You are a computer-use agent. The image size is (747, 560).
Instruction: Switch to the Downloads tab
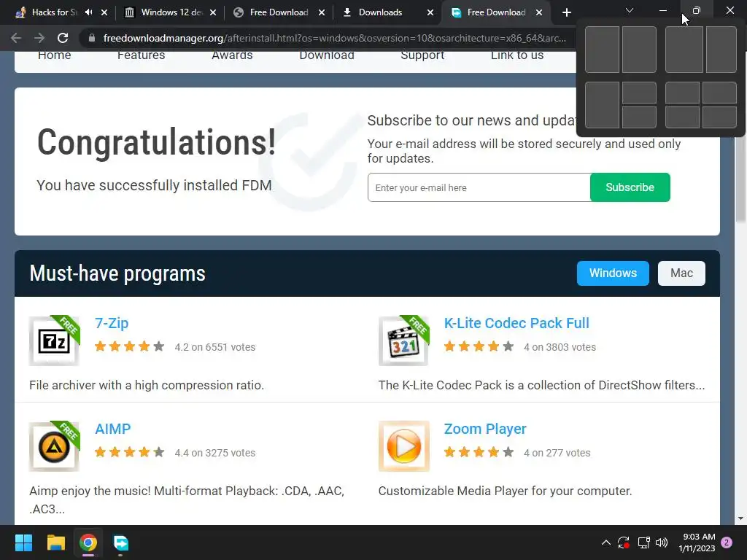(380, 12)
